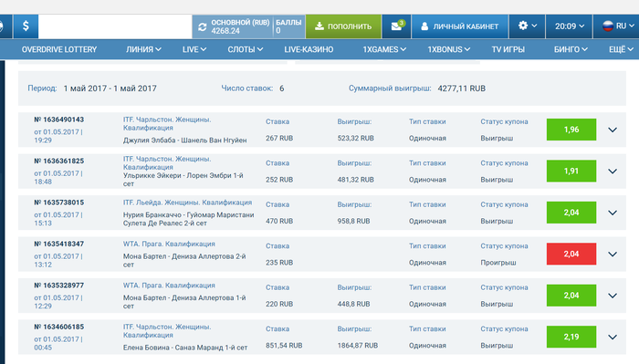The width and height of the screenshot is (639, 364).
Task: Select the Баллы 0 points balance
Action: [288, 26]
